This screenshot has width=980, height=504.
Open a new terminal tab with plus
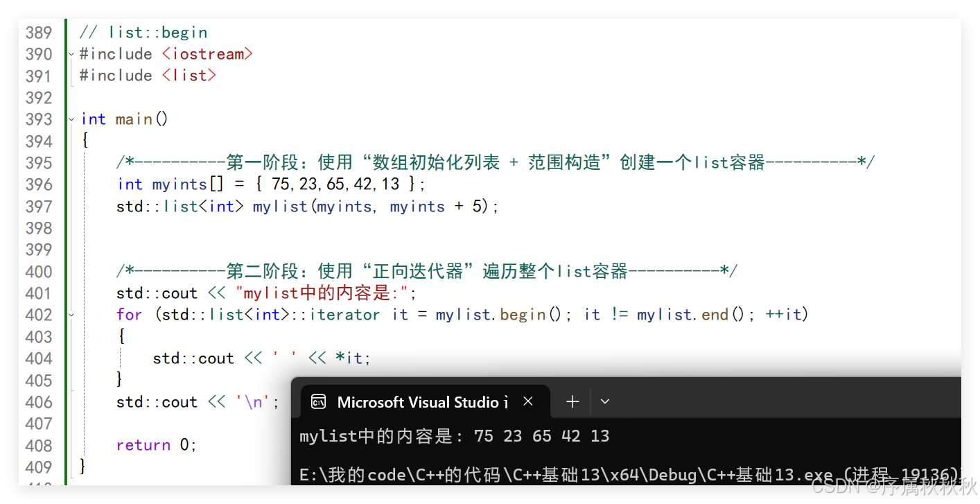(572, 401)
